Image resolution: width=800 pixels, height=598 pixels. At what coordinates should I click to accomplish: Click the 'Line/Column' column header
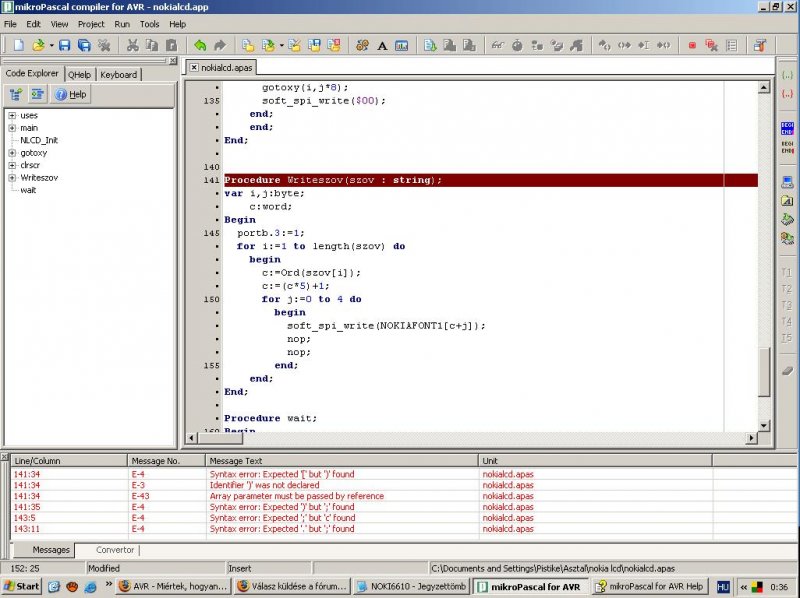69,461
